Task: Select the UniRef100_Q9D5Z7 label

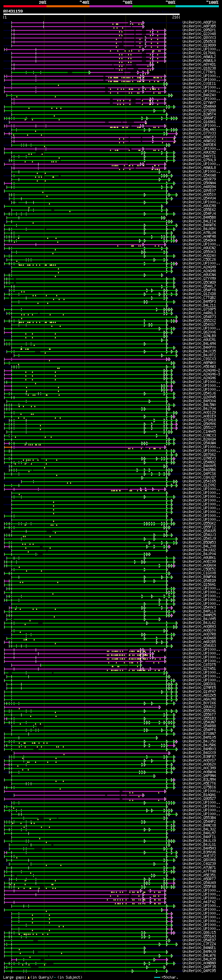Action: pos(199,799)
